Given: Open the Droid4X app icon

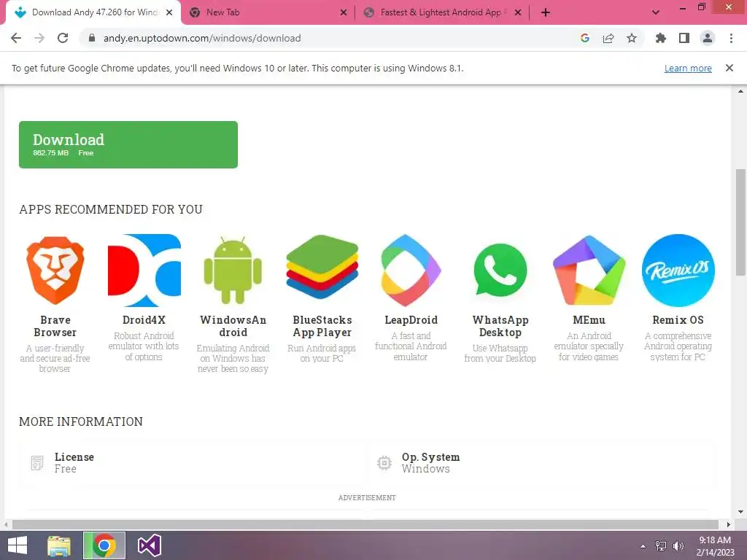Looking at the screenshot, I should 144,270.
